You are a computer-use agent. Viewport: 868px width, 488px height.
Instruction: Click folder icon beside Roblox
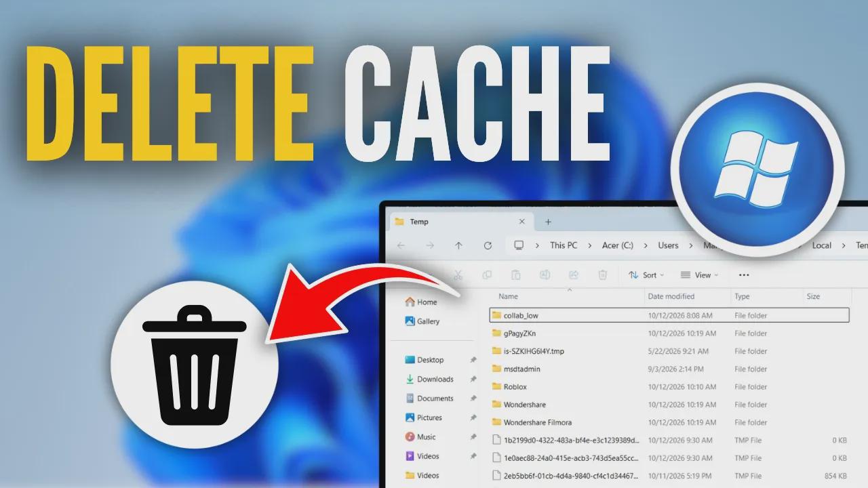tap(496, 387)
